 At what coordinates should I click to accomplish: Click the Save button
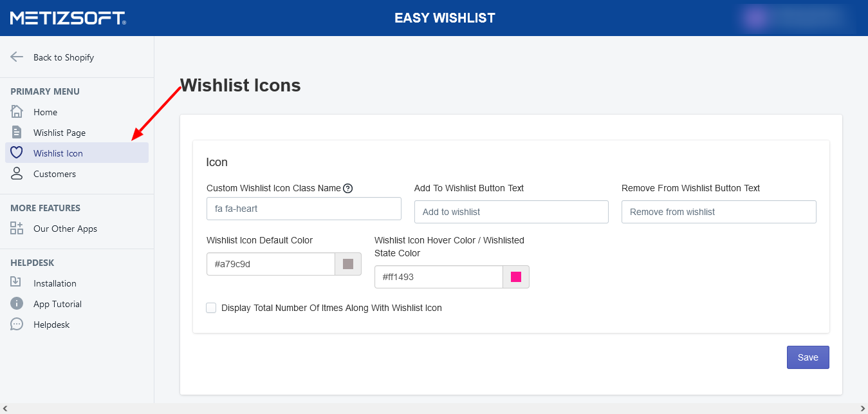pos(808,357)
